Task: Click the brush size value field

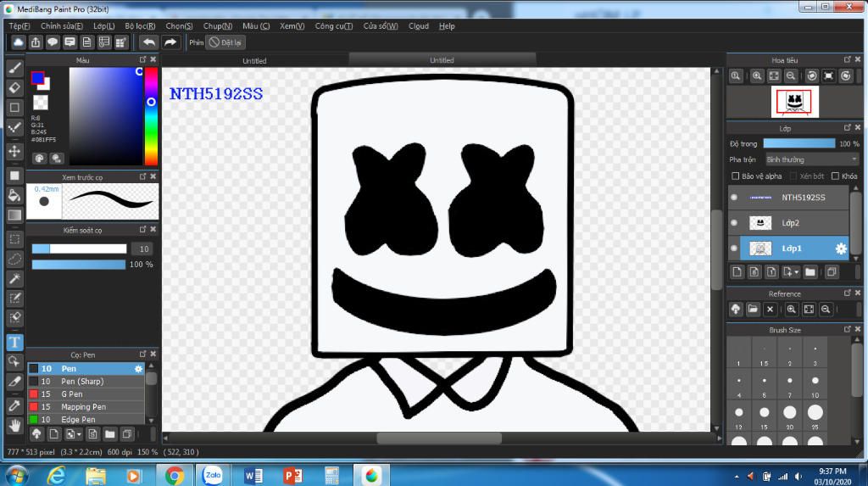Action: pos(143,249)
